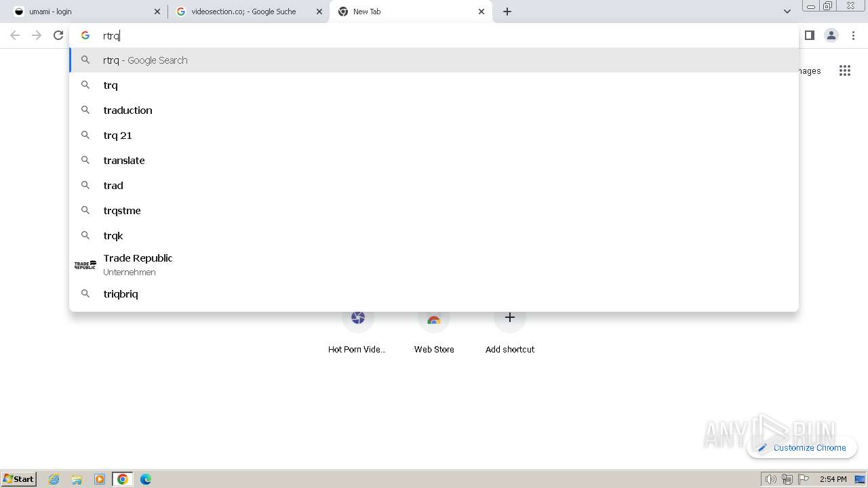The image size is (868, 488).
Task: Open the Windows Start menu
Action: click(x=19, y=479)
